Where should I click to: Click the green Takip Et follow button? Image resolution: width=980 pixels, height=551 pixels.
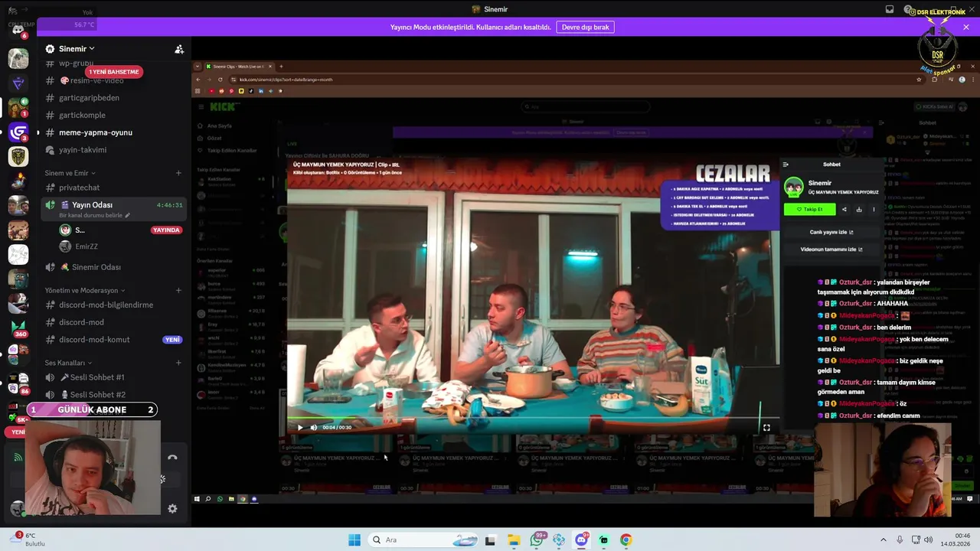pos(809,210)
